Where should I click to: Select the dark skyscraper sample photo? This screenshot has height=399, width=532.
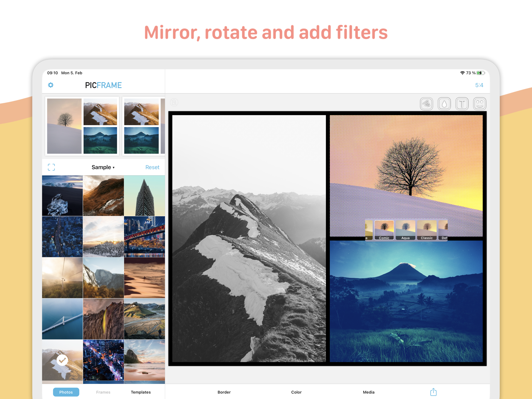click(144, 195)
